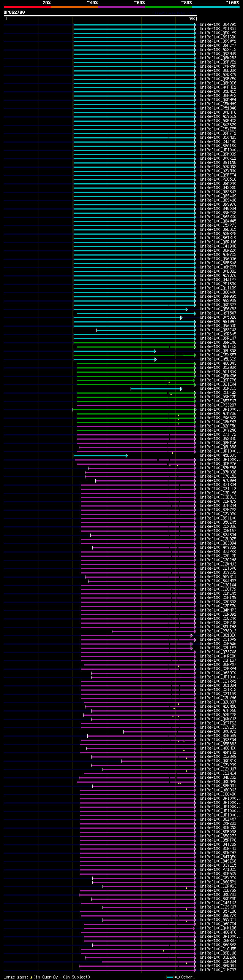Viewport: 243px width, 980px height.
Task: Open hit UniRef100_C0PRN0
Action: tap(218, 67)
